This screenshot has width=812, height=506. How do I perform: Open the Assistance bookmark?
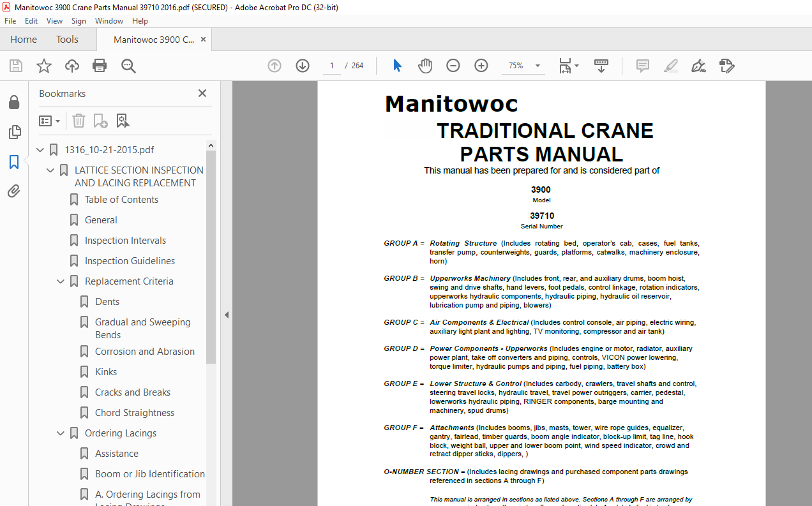[x=117, y=454]
